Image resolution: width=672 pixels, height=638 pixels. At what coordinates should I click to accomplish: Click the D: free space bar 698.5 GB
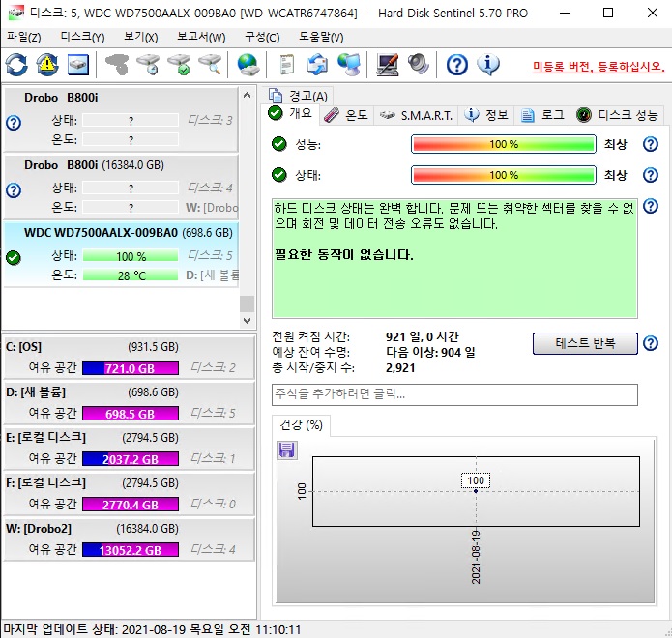[131, 414]
